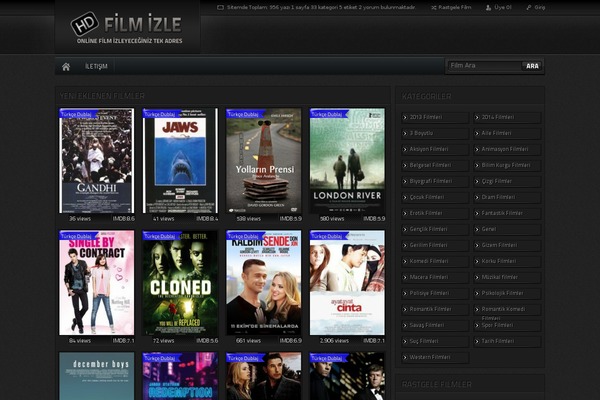Go to the home page icon
600x400 pixels.
pyautogui.click(x=66, y=67)
